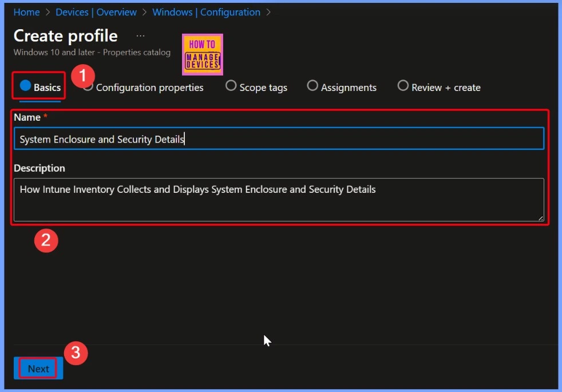Click the Create profile heading
Image resolution: width=562 pixels, height=392 pixels.
click(x=66, y=36)
